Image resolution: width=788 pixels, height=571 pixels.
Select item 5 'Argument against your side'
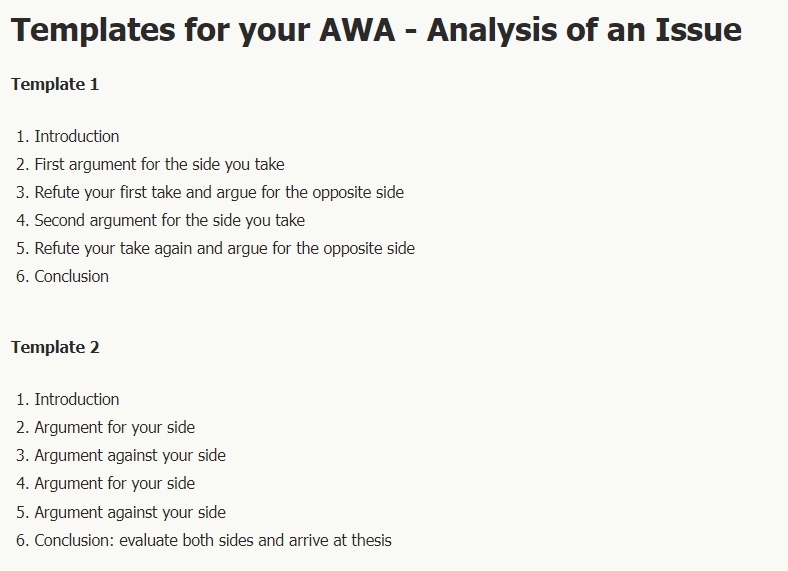130,512
